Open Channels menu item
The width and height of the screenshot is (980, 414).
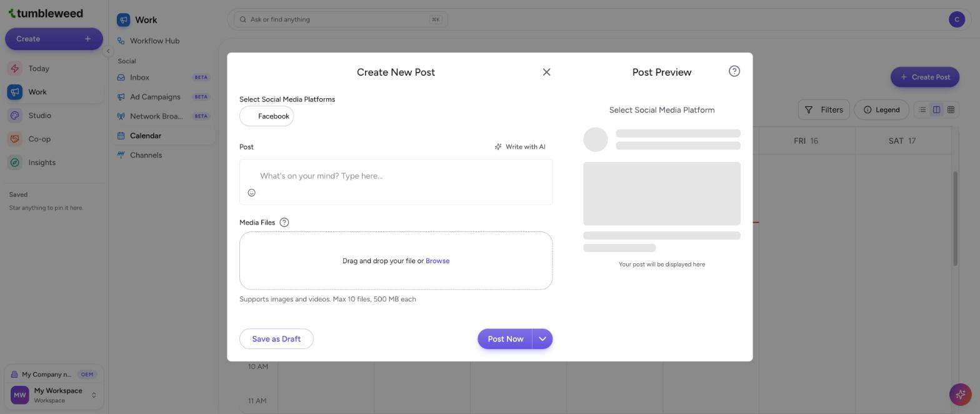tap(164, 155)
